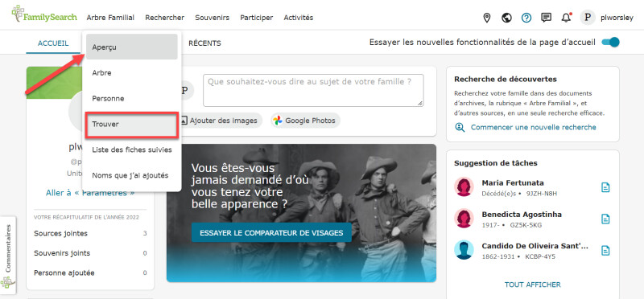This screenshot has height=299, width=644.
Task: Click the magnifier icon beside Commencer une nouvelle recherche
Action: click(460, 127)
